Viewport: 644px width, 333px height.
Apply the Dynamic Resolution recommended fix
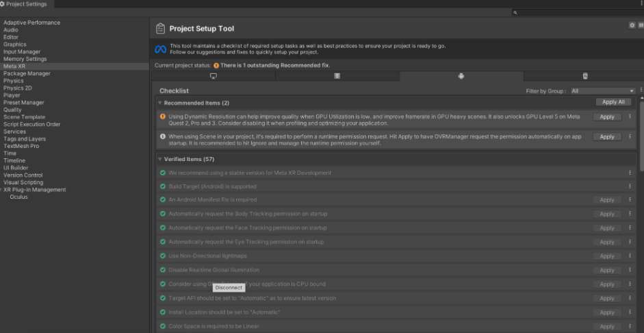tap(606, 117)
